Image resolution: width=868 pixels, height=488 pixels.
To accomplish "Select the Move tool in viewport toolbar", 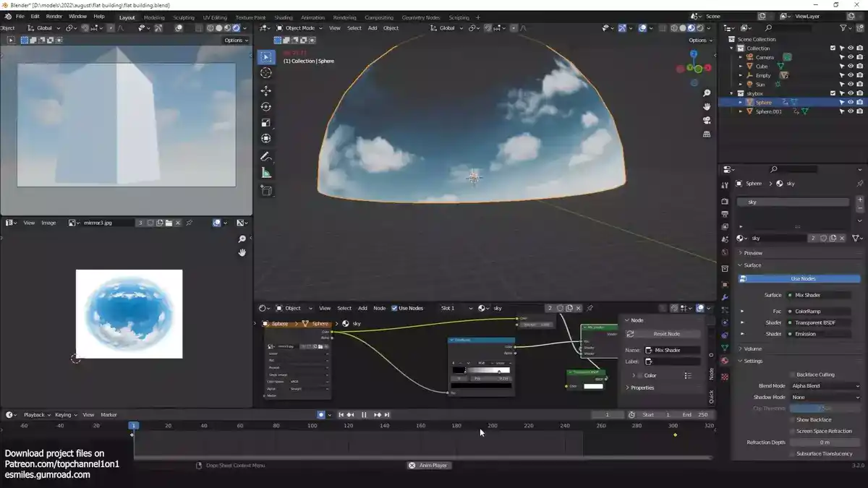I will pos(265,91).
